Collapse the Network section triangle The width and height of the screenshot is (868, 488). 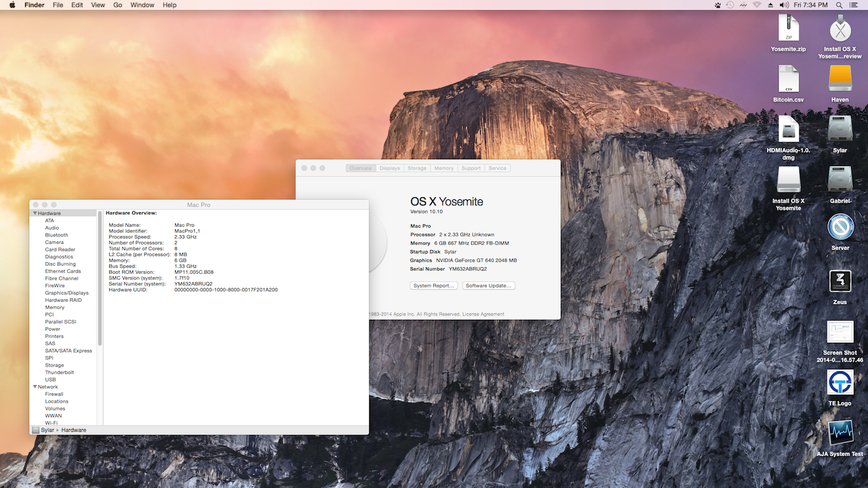click(35, 387)
